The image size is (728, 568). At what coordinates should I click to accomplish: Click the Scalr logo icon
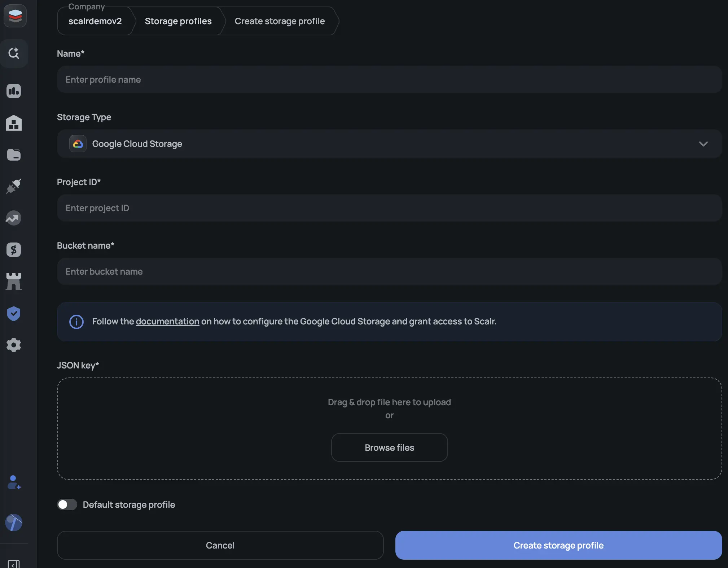click(x=15, y=16)
